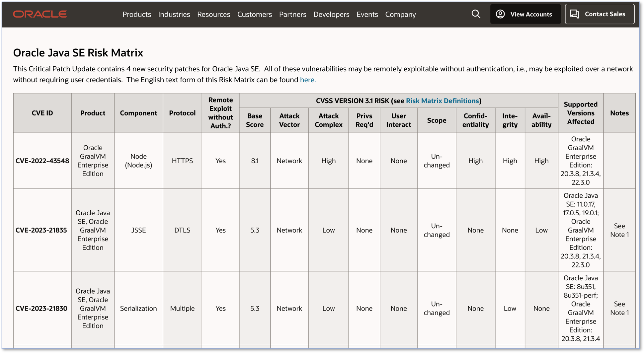The width and height of the screenshot is (644, 353).
Task: Click See Note 1 in the CVE-2023-21830 row
Action: pyautogui.click(x=619, y=309)
